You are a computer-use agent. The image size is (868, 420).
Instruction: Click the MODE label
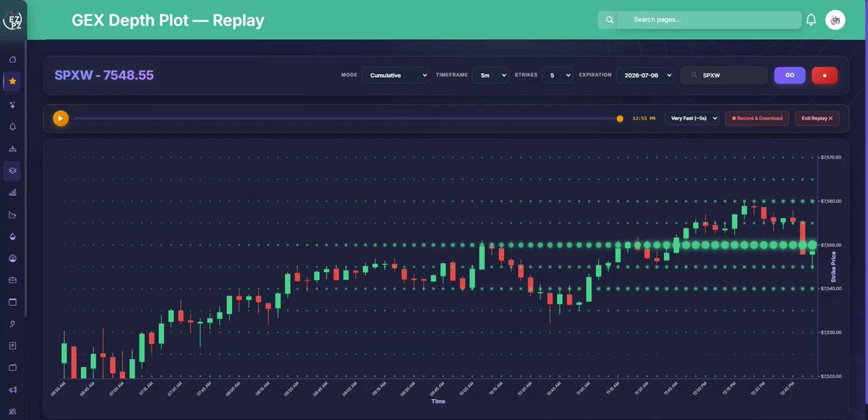point(349,75)
